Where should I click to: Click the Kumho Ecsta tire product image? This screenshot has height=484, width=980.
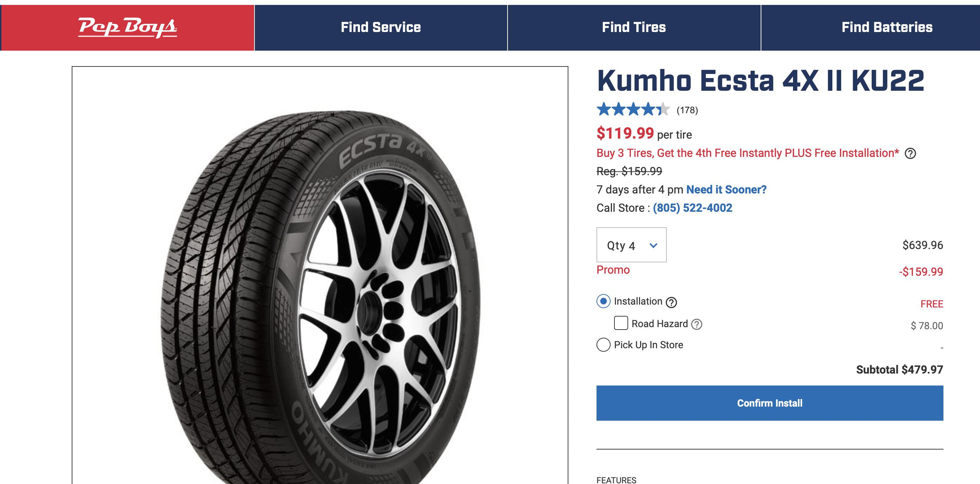click(x=320, y=289)
